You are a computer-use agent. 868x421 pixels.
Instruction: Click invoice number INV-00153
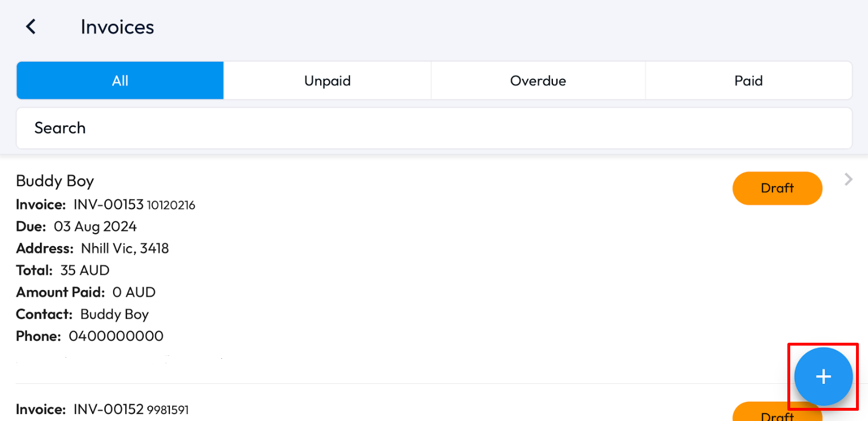[109, 205]
